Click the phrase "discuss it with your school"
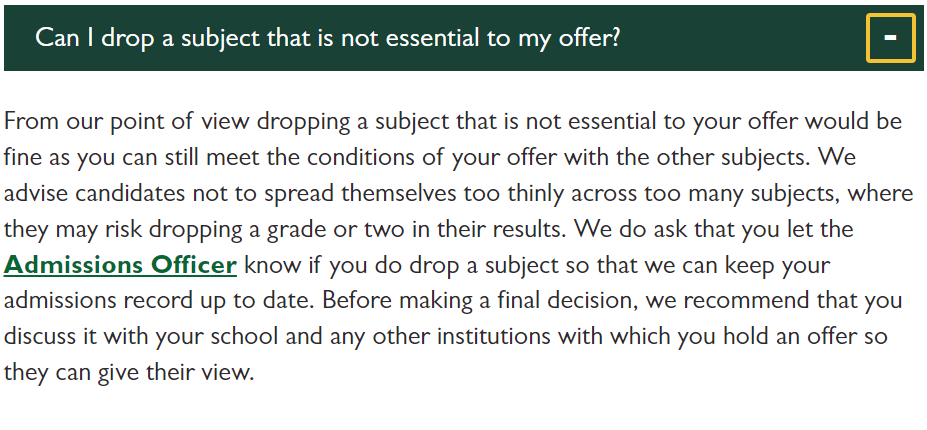 141,337
